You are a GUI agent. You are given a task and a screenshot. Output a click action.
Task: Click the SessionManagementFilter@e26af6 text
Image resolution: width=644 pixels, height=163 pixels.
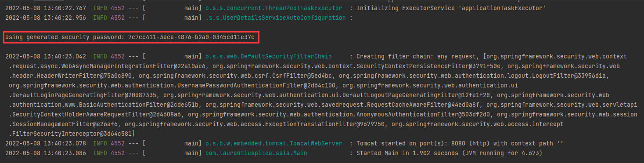point(61,124)
